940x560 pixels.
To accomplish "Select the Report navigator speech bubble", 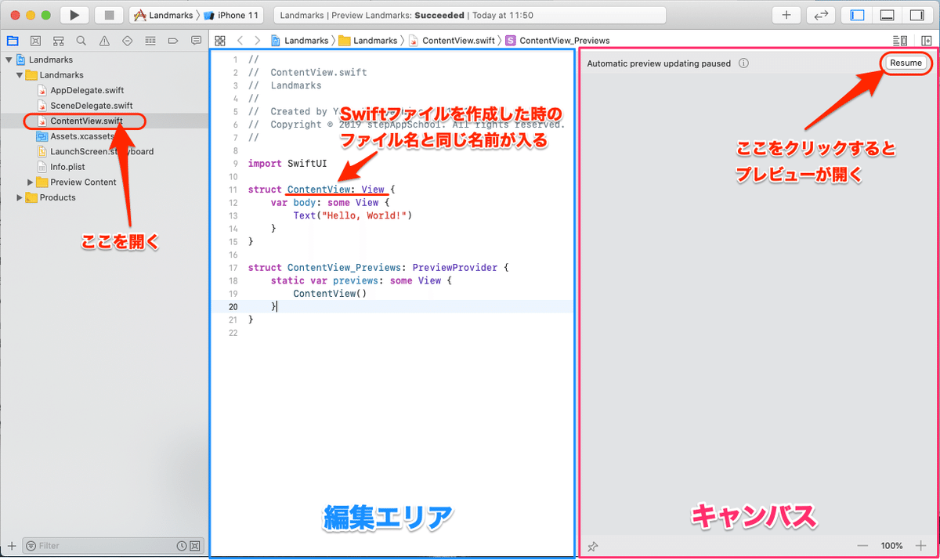I will (197, 40).
